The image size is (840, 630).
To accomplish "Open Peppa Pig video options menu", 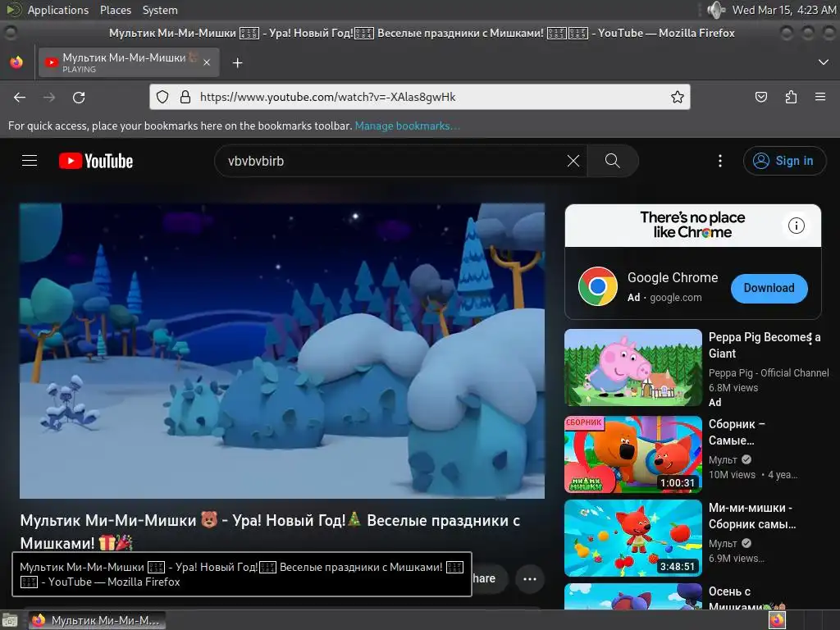I will 810,339.
